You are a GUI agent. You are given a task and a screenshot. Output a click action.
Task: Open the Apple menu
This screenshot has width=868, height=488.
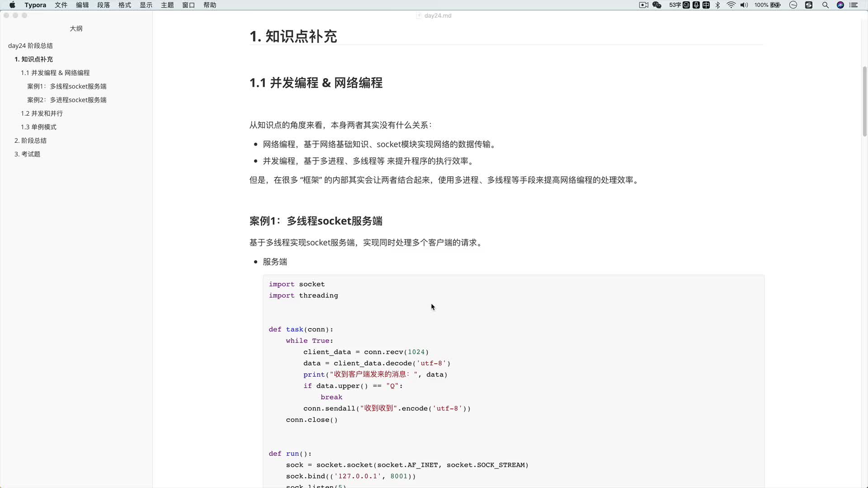click(x=12, y=5)
